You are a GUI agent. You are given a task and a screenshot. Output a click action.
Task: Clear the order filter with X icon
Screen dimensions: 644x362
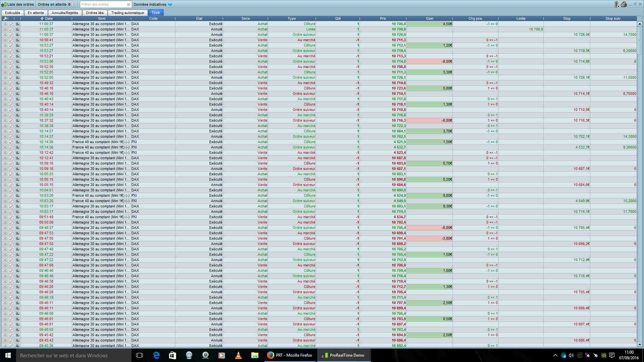tap(128, 4)
